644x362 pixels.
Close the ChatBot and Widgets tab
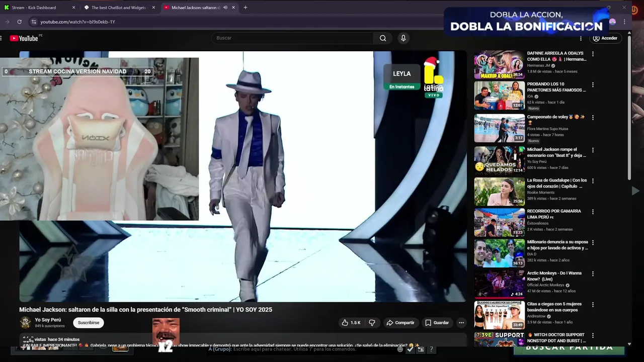(x=153, y=8)
